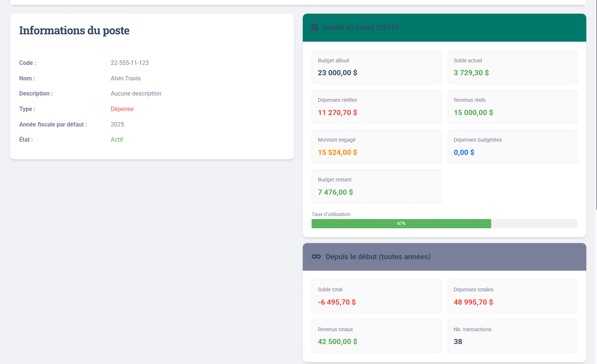Click the Année en cours (2025) header
The width and height of the screenshot is (597, 364).
(360, 28)
